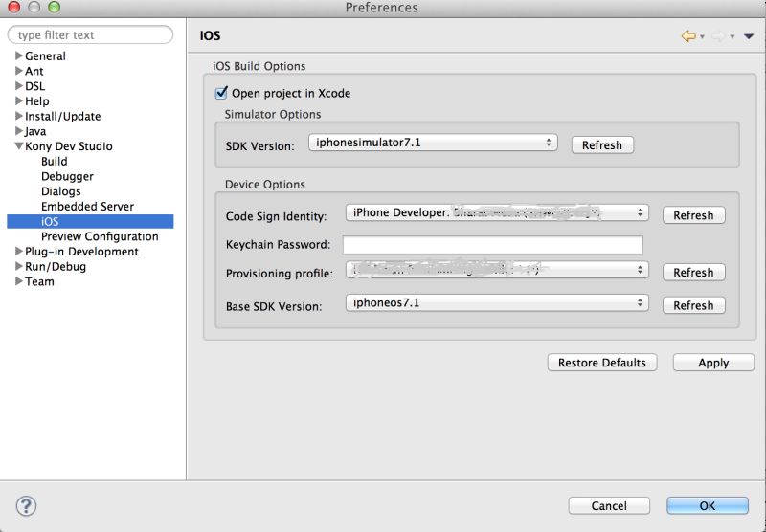Image resolution: width=766 pixels, height=532 pixels.
Task: Open the forward history dropdown arrow
Action: coord(732,36)
